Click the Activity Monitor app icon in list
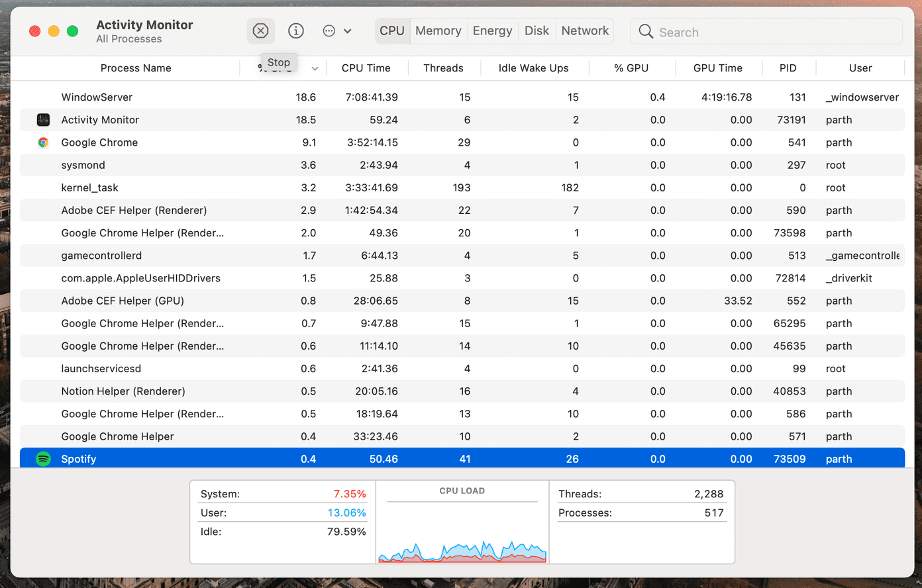Screen dimensions: 922x588 (43, 120)
